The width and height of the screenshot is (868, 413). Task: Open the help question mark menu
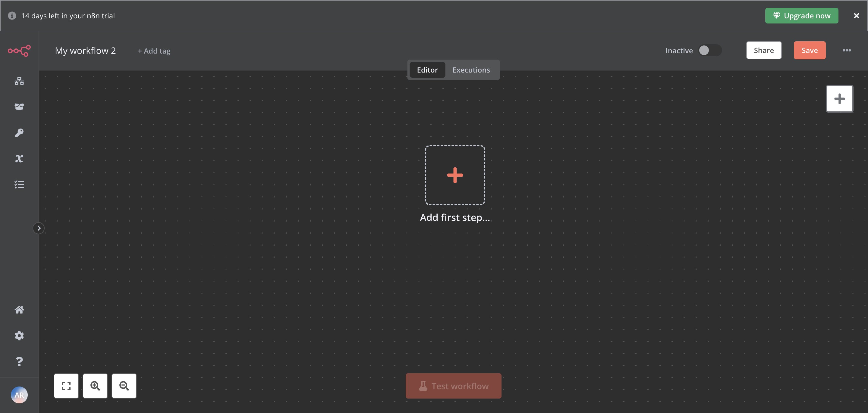[19, 362]
